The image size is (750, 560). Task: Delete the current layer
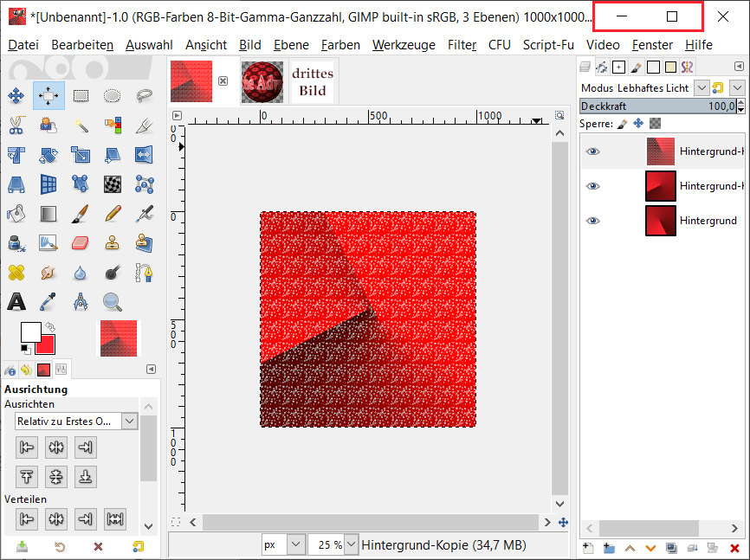(x=734, y=548)
